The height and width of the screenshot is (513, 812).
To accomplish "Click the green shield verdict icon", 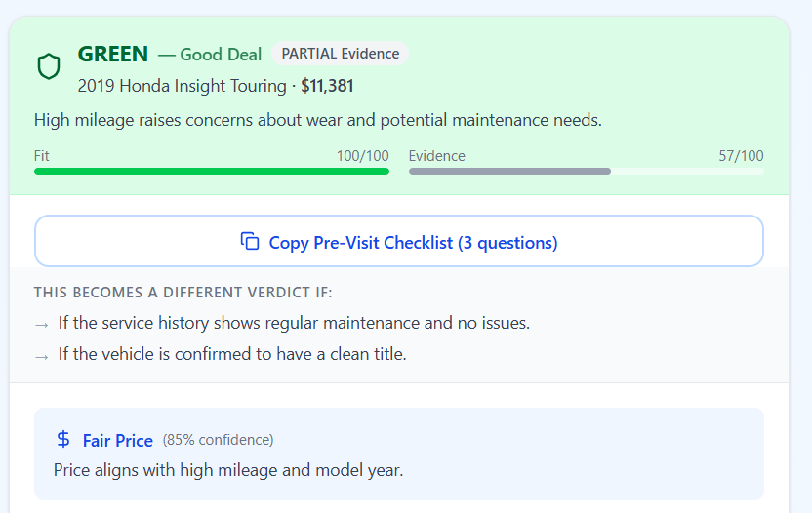I will (49, 66).
